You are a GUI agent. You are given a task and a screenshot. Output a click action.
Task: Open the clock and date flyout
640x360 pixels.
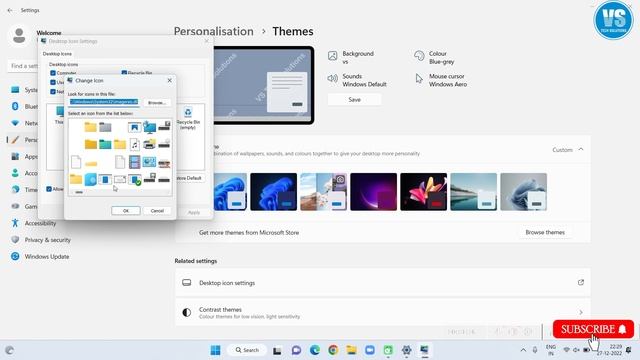click(x=610, y=350)
